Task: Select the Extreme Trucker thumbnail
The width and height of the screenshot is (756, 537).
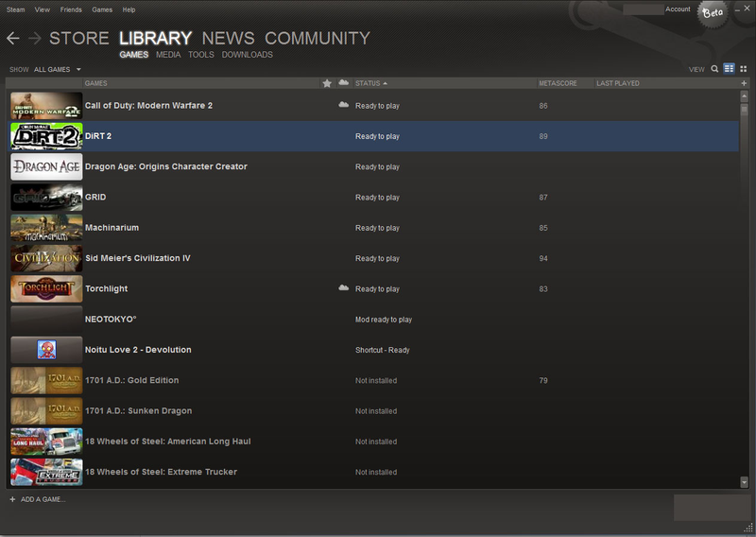Action: point(46,472)
